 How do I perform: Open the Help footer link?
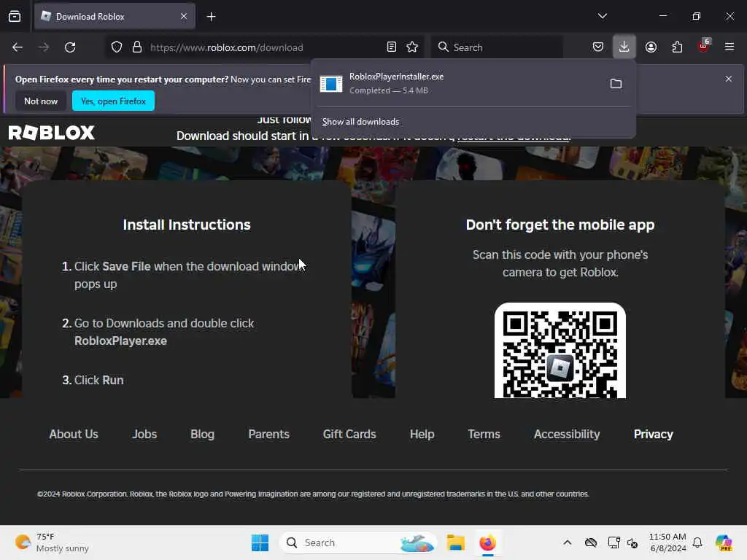coord(422,435)
